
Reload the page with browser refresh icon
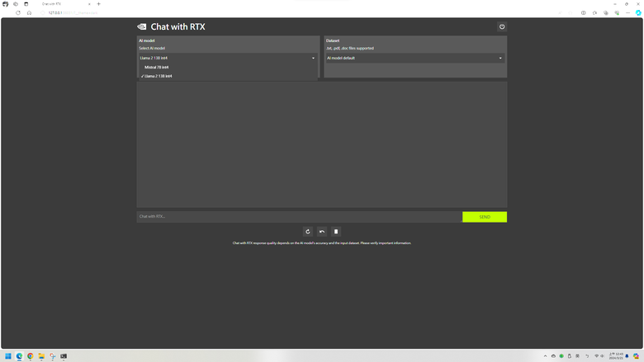pyautogui.click(x=17, y=12)
